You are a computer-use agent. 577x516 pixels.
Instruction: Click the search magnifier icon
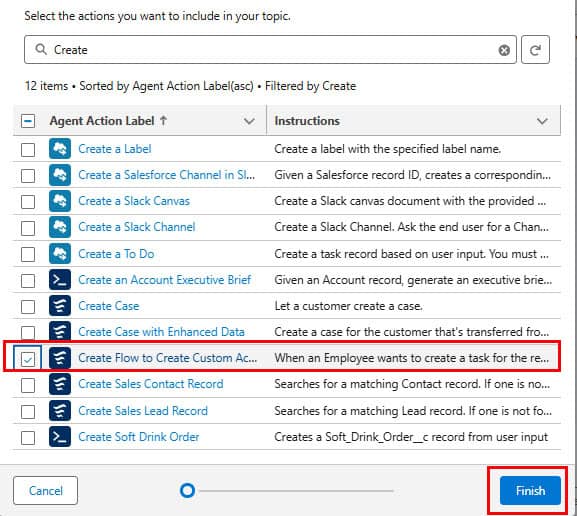[41, 49]
